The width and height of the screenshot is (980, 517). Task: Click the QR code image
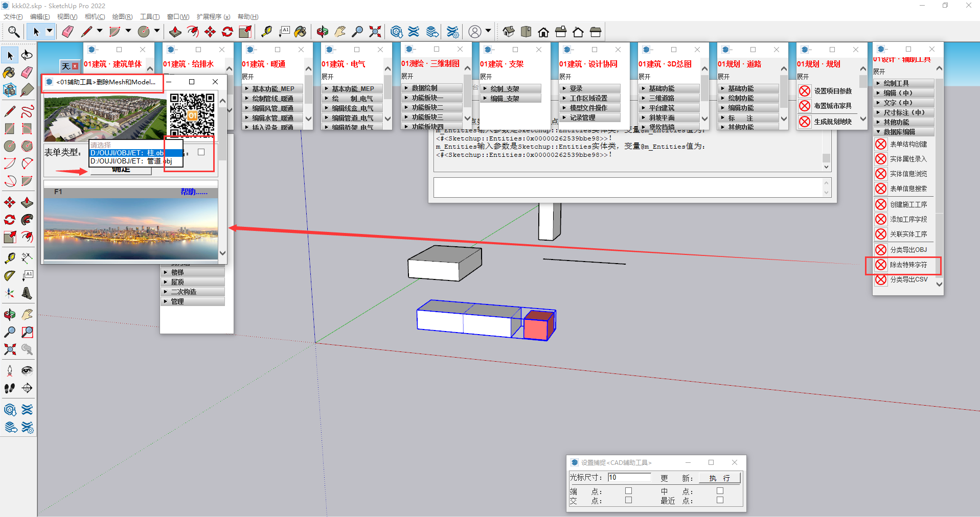point(192,115)
